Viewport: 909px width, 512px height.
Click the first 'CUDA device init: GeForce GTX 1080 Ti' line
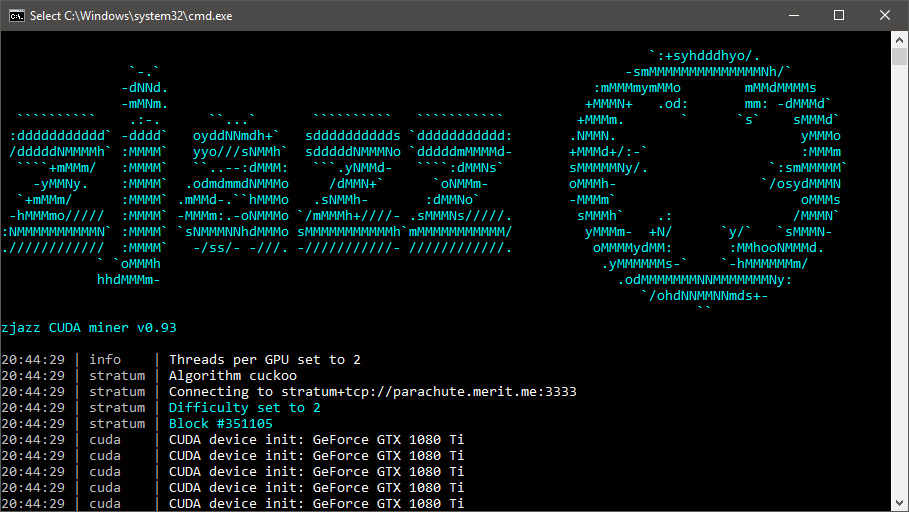[x=316, y=440]
